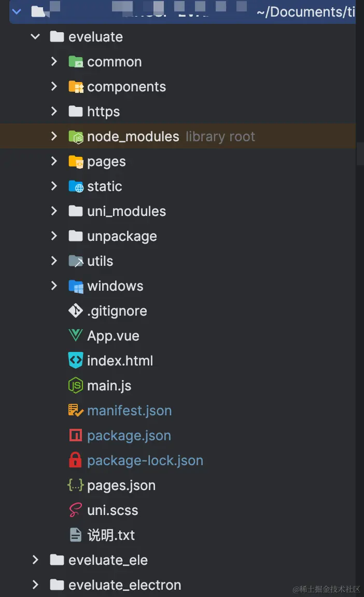Expand the eveluate_electron folder
The width and height of the screenshot is (364, 597).
pos(35,585)
